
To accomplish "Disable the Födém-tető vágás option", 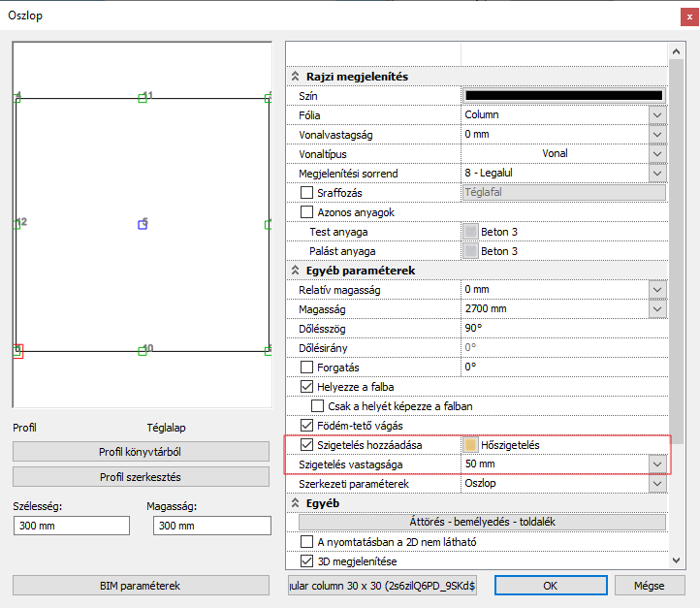I will click(307, 426).
